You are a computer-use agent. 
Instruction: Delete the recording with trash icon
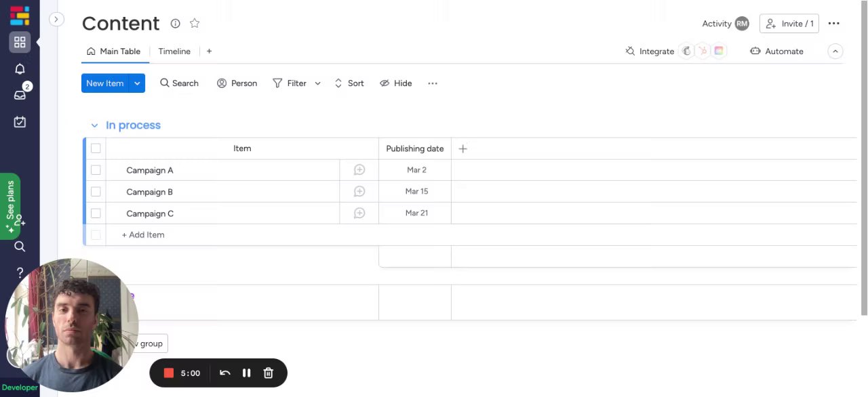point(268,373)
